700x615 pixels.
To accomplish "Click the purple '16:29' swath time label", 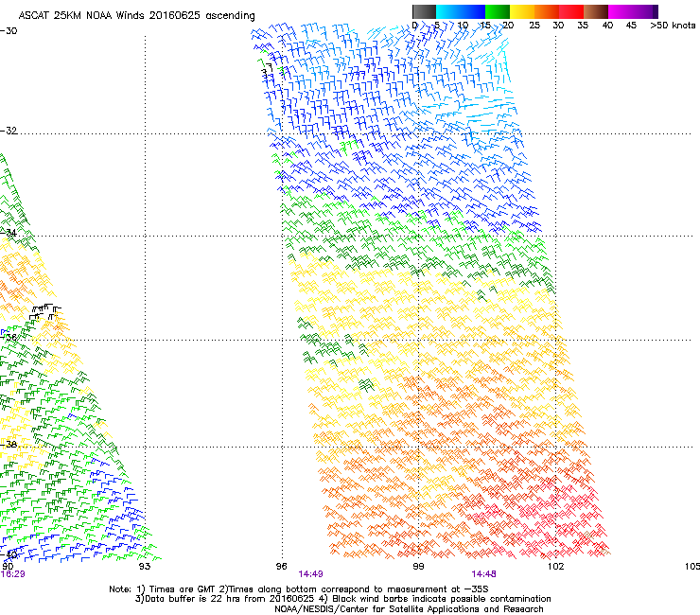I will 12,574.
